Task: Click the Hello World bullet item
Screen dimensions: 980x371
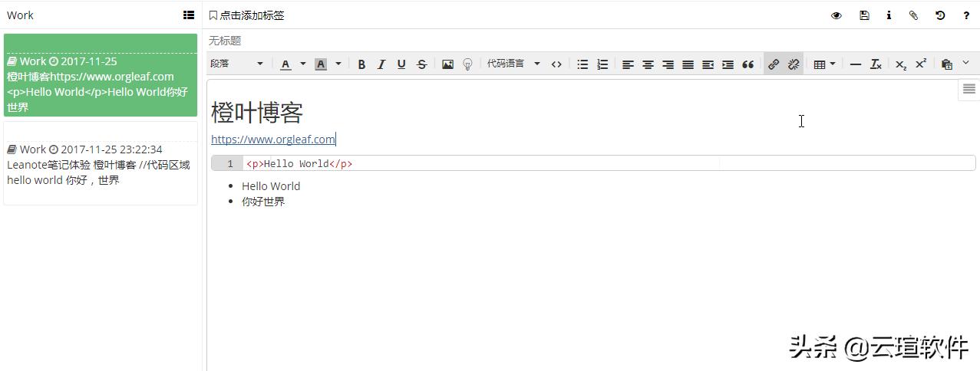Action: click(x=271, y=185)
